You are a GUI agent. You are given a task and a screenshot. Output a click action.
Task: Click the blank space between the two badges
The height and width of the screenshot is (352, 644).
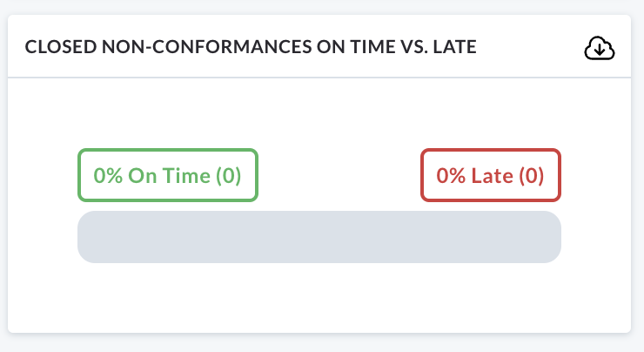tap(339, 175)
